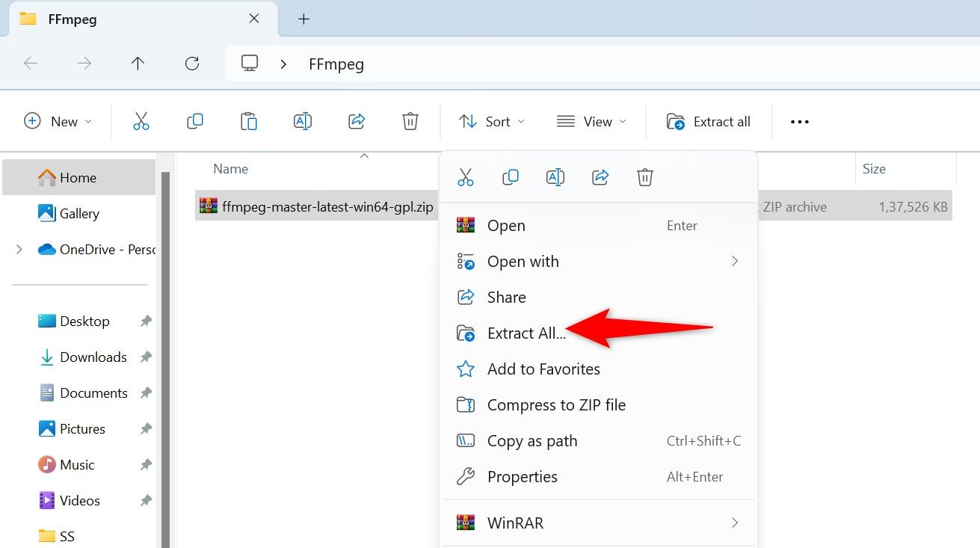
Task: Open the New dropdown menu
Action: pyautogui.click(x=58, y=121)
